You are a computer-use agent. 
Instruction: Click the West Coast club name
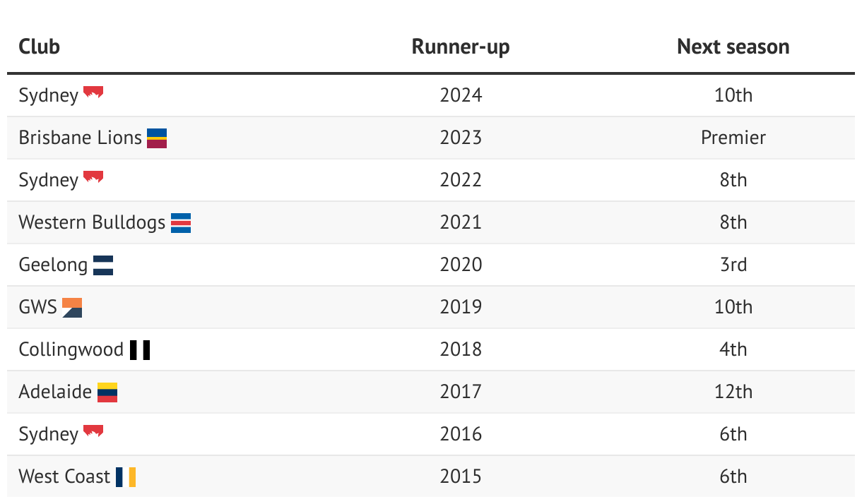point(64,476)
